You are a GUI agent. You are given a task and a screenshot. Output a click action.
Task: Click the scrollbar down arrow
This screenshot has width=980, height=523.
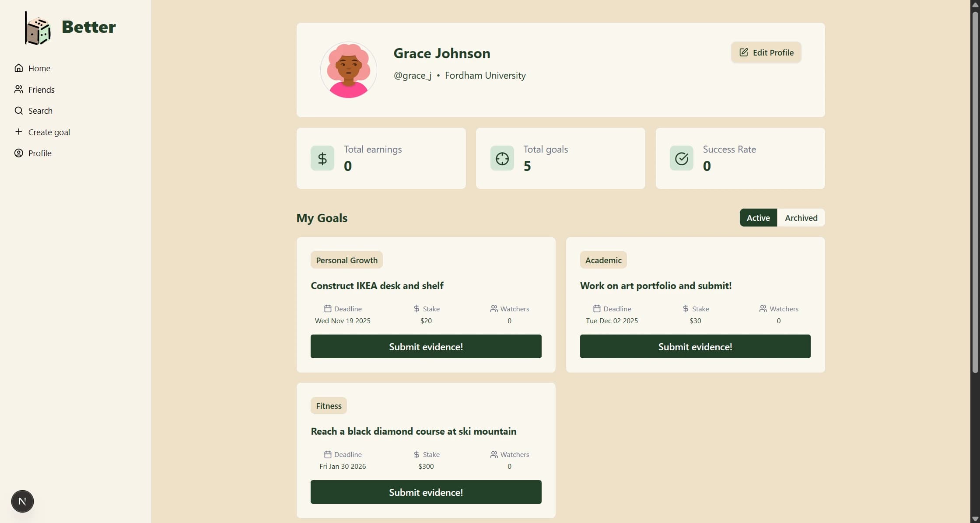point(975,518)
